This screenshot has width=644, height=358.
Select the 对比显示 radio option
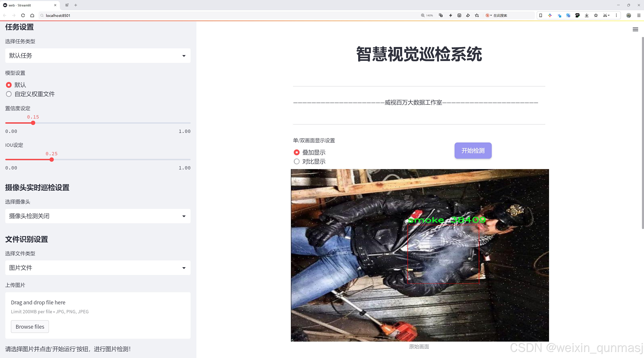297,161
